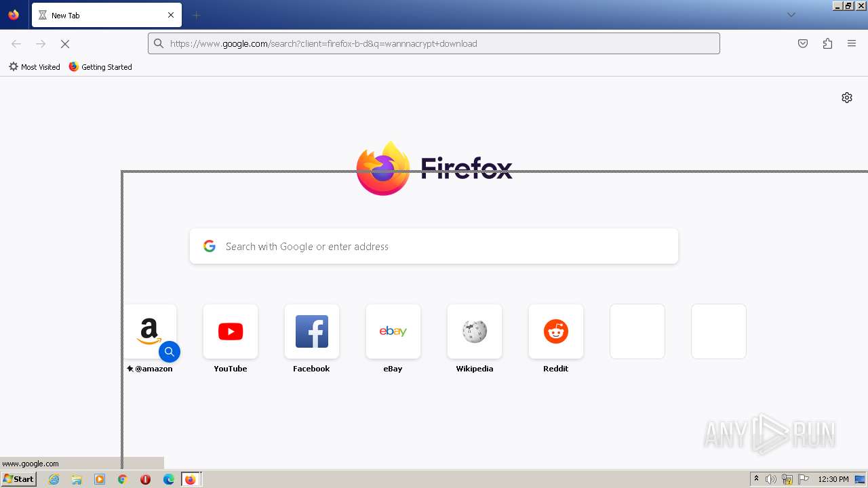
Task: Open the volume speaker tray icon
Action: [771, 479]
